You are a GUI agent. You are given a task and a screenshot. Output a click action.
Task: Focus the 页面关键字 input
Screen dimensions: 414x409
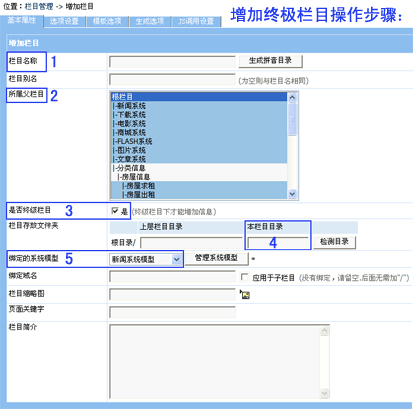tap(172, 312)
